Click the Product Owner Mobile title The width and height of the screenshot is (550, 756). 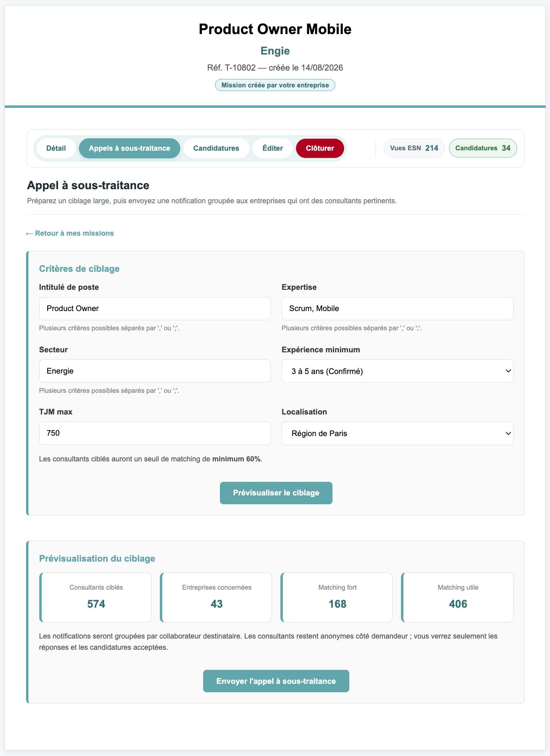pos(275,29)
